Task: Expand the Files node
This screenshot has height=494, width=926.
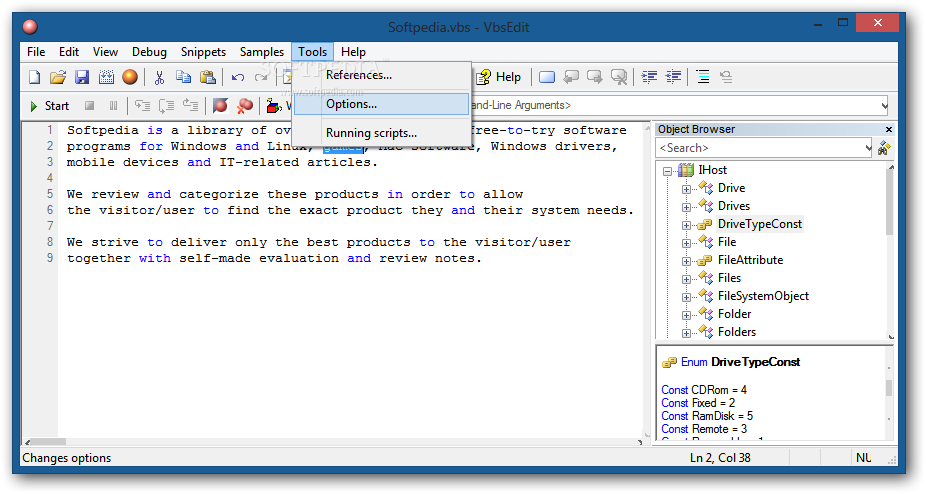Action: [x=686, y=280]
